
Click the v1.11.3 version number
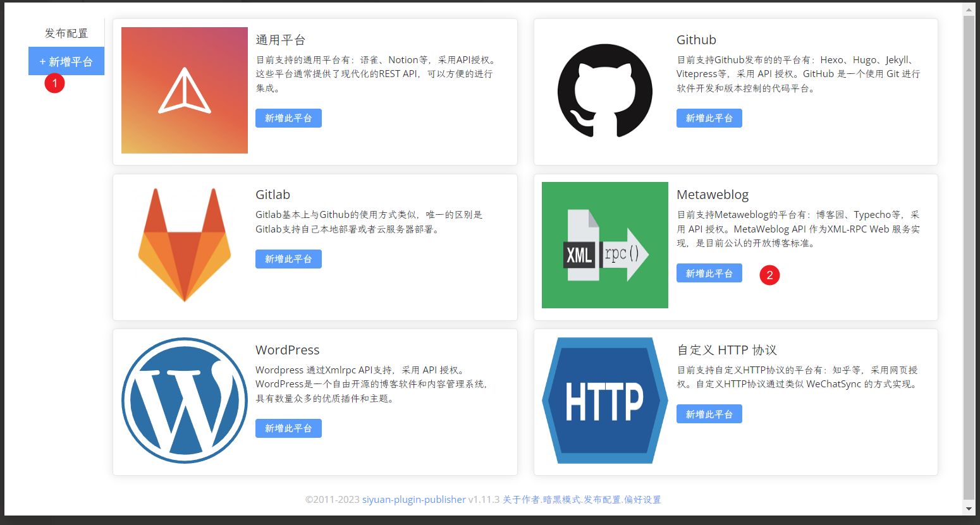pyautogui.click(x=484, y=500)
